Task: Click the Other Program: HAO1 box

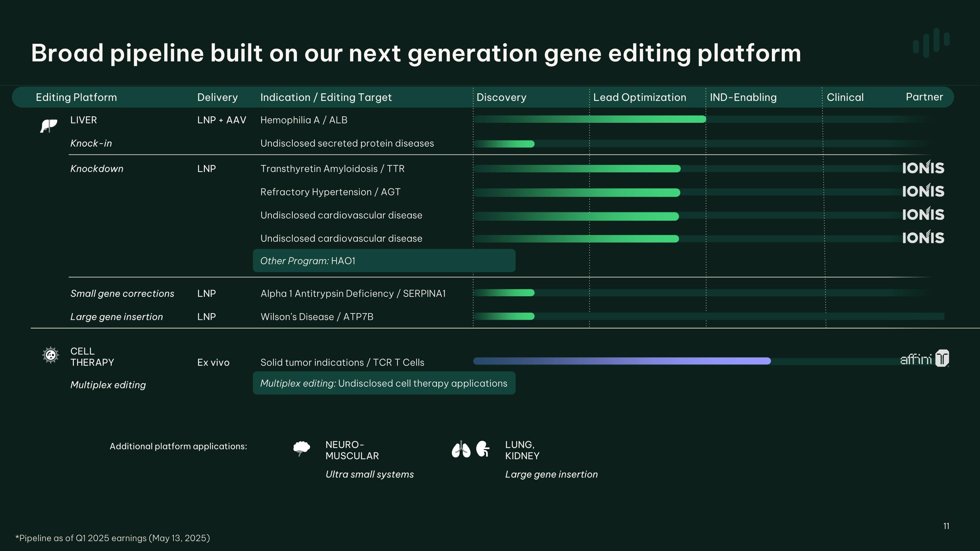Action: [384, 261]
